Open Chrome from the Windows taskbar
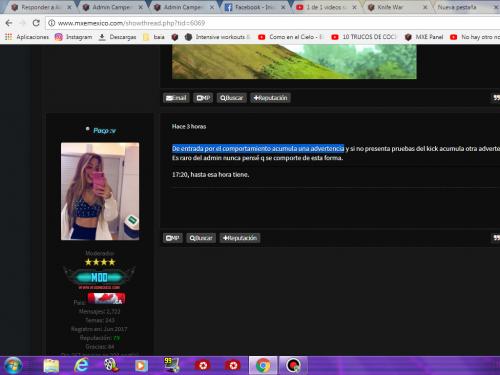 click(x=263, y=366)
